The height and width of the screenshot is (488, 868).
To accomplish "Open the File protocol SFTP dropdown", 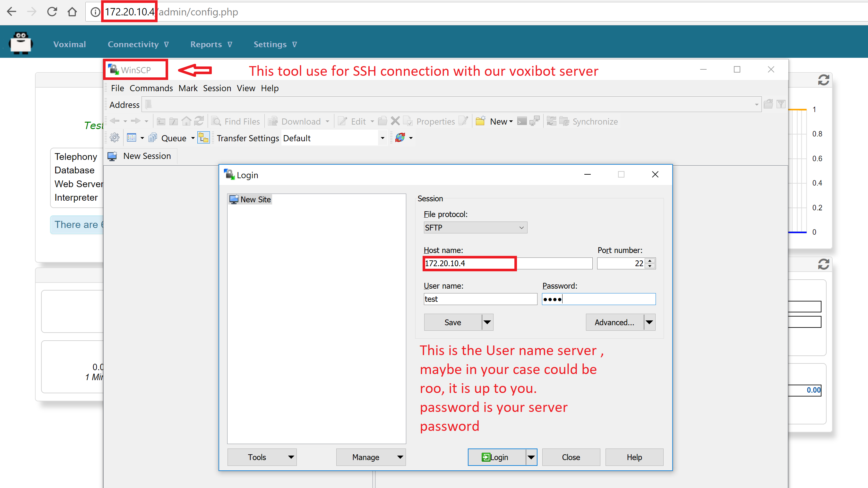I will pyautogui.click(x=475, y=228).
